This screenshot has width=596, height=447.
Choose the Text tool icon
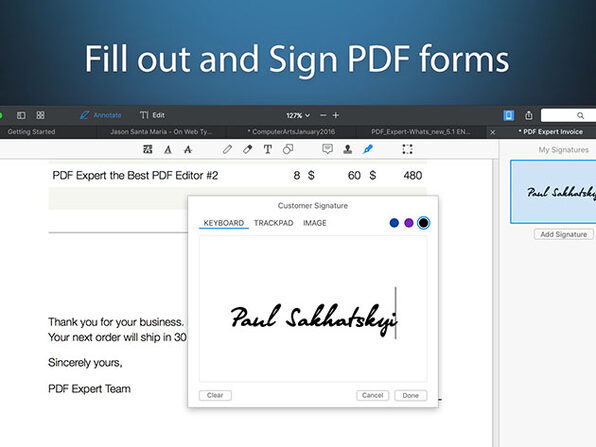tap(268, 149)
